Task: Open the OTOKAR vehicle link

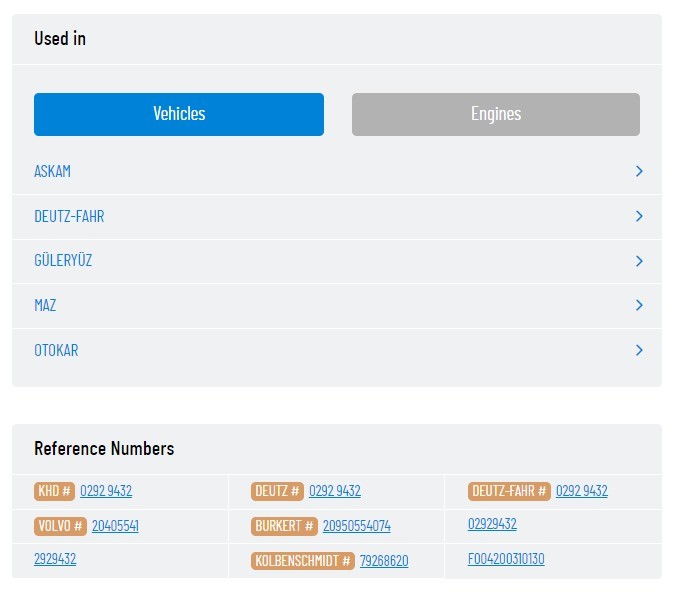Action: click(56, 350)
